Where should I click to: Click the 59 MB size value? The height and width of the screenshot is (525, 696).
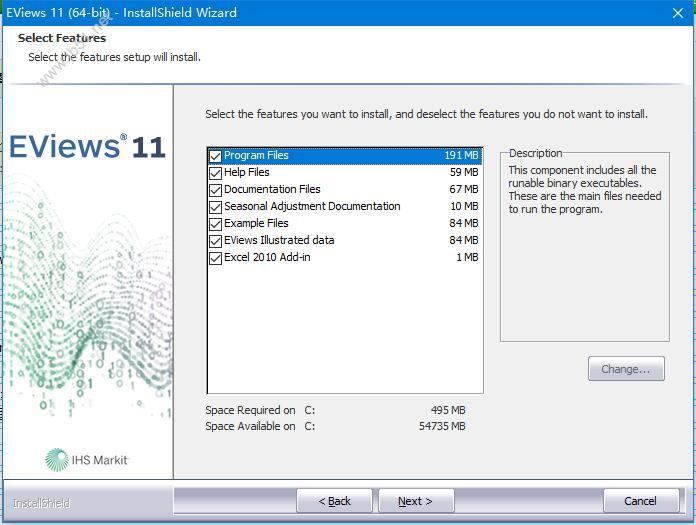pyautogui.click(x=464, y=172)
